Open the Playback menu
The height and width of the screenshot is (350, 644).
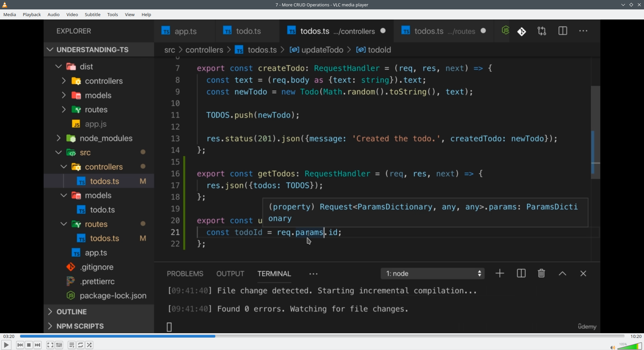tap(32, 14)
